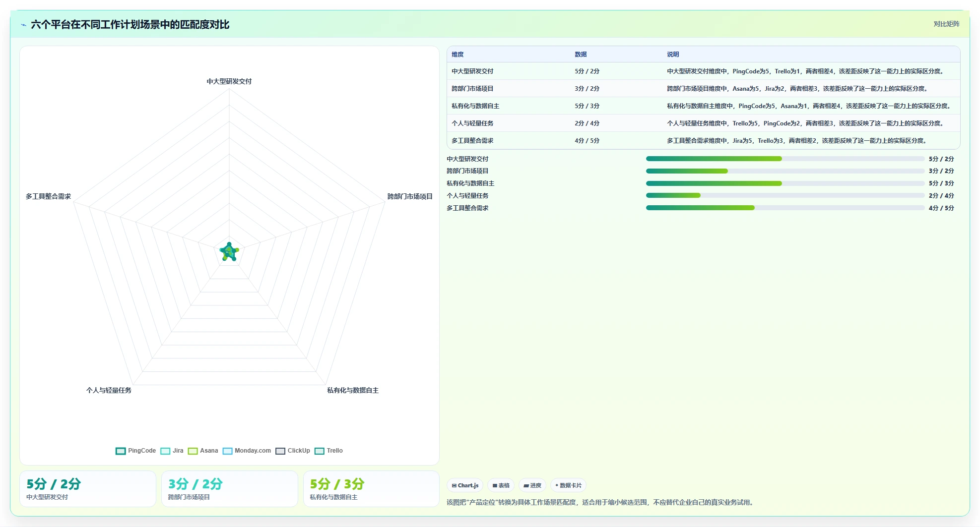Image resolution: width=980 pixels, height=527 pixels.
Task: Click the 进度 tag chip
Action: pos(532,485)
